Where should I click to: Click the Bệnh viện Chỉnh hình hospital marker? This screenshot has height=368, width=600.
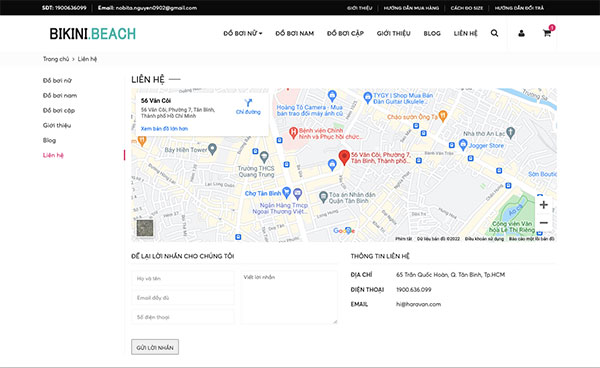(x=293, y=132)
